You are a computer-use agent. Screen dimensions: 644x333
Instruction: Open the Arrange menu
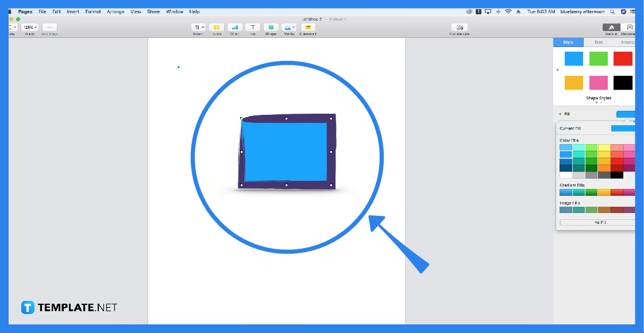[x=115, y=12]
